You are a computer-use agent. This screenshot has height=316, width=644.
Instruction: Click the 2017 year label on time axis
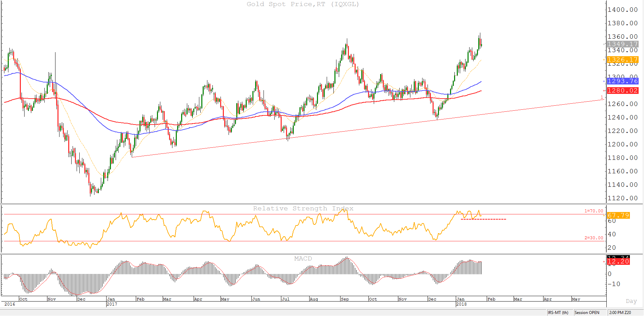112,304
